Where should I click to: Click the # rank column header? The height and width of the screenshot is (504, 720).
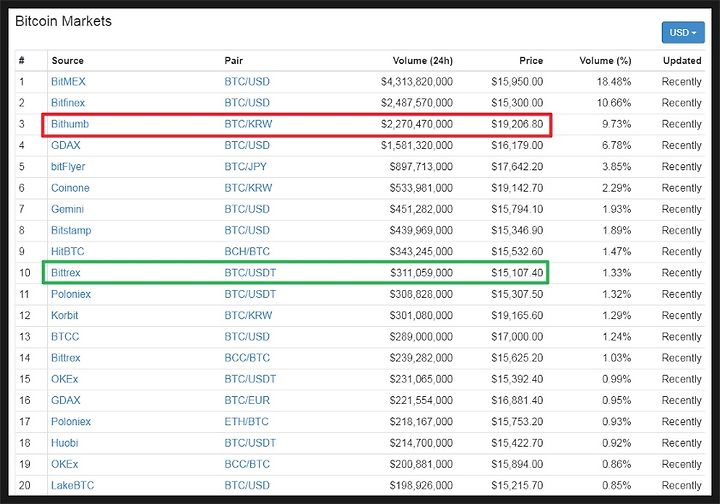(x=22, y=61)
